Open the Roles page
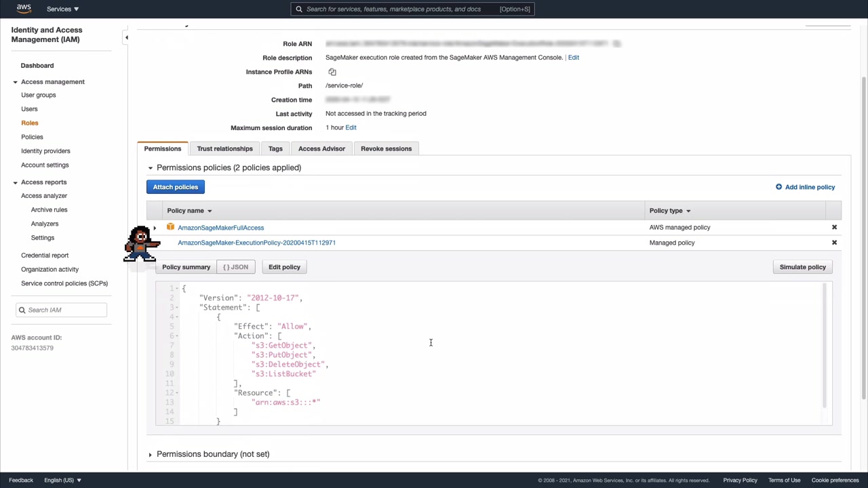This screenshot has width=868, height=488. click(x=30, y=123)
